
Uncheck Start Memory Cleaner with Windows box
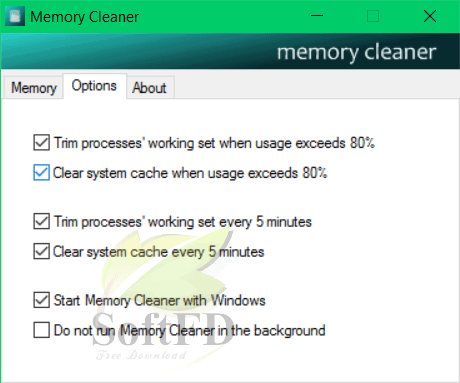click(42, 300)
